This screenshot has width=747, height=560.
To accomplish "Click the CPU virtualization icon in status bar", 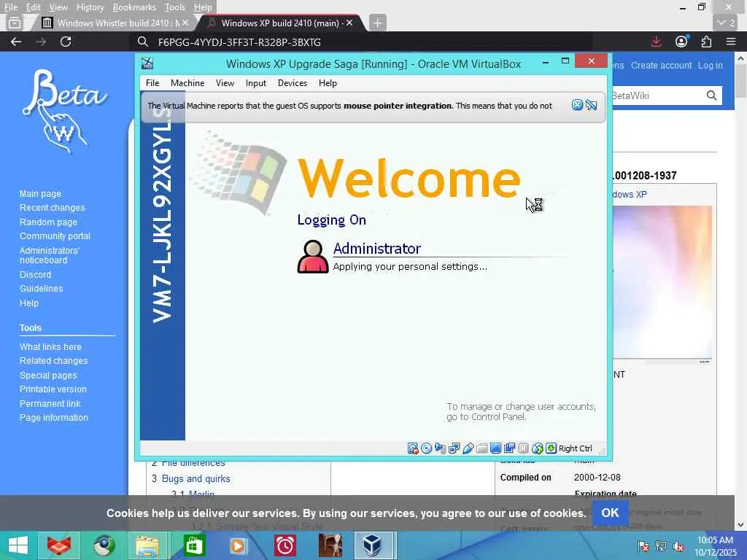I will [x=523, y=448].
